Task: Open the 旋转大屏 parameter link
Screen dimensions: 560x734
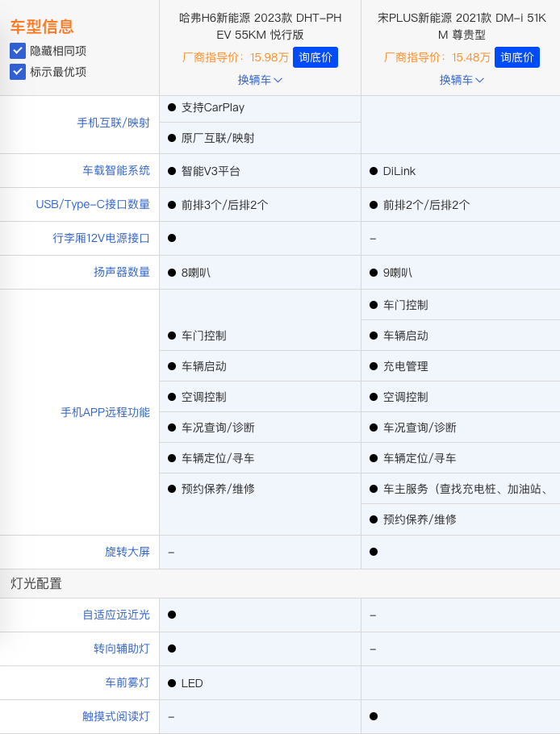Action: click(x=127, y=552)
